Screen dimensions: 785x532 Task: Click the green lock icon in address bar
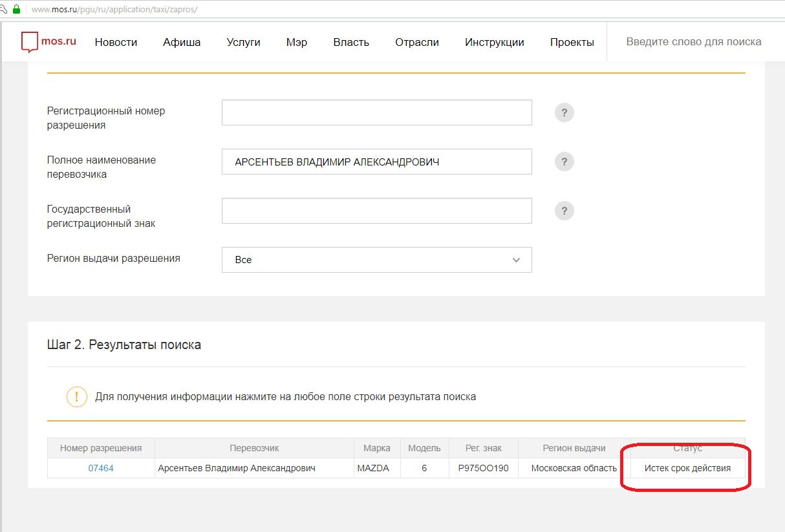[16, 10]
